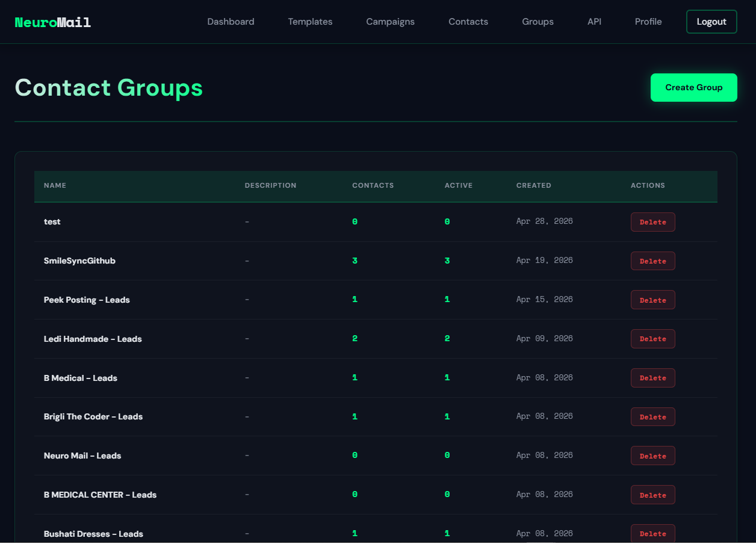Click the SmileSyncGithub group name
This screenshot has height=544, width=756.
[x=79, y=261]
